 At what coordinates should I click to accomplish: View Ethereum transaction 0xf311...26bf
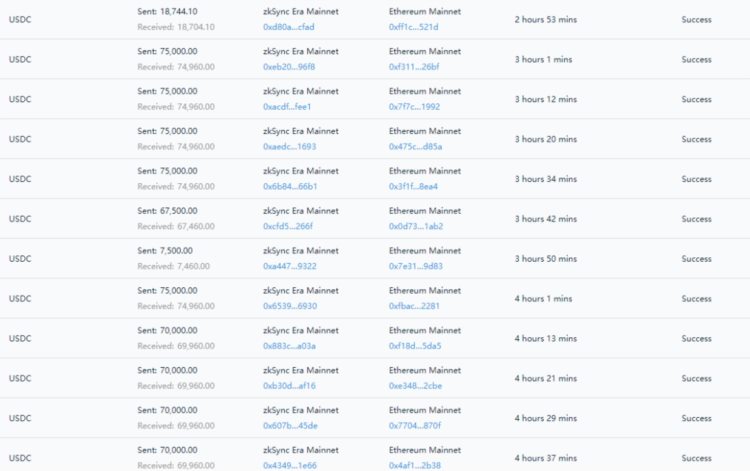click(414, 67)
